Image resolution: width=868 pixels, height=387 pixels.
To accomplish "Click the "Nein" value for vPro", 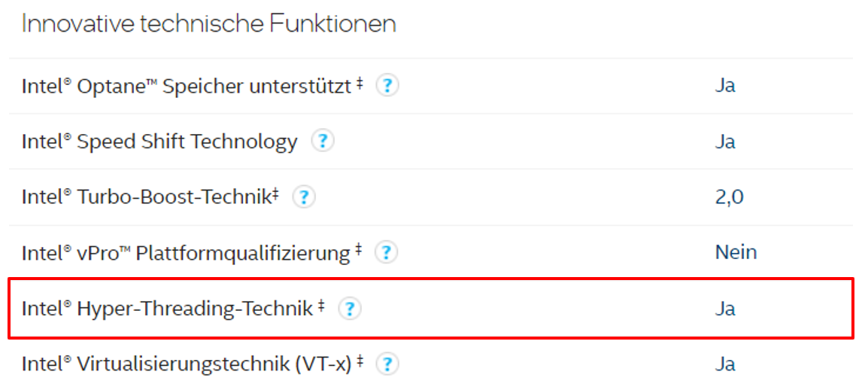I will click(x=736, y=252).
